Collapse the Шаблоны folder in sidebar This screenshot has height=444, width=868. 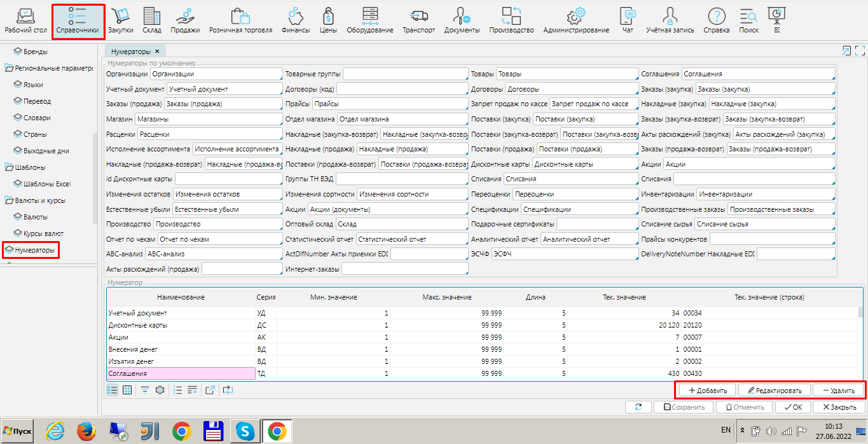[x=9, y=167]
